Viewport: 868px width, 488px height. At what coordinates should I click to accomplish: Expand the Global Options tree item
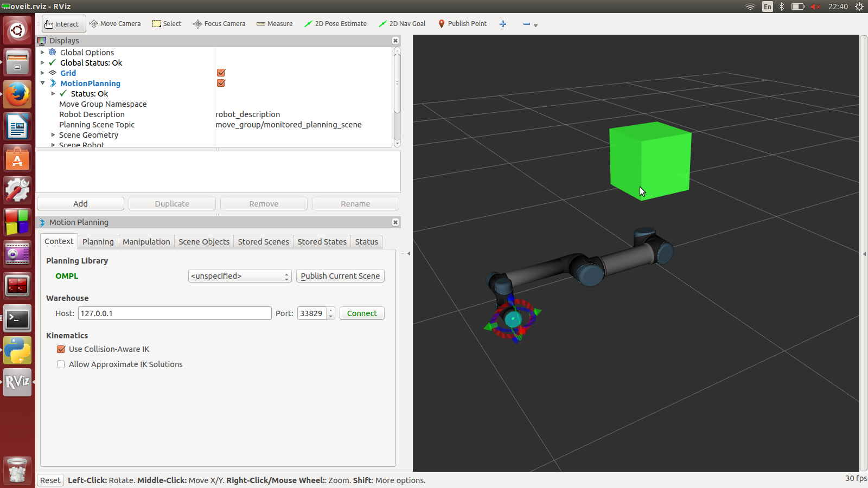pyautogui.click(x=43, y=53)
